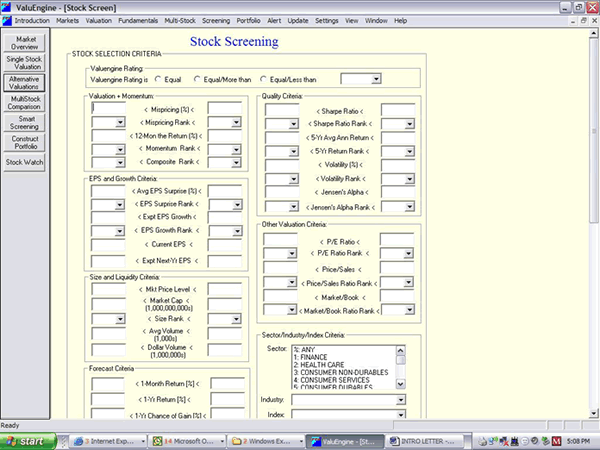Open the Multi-Stock menu
The width and height of the screenshot is (600, 450).
tap(180, 21)
